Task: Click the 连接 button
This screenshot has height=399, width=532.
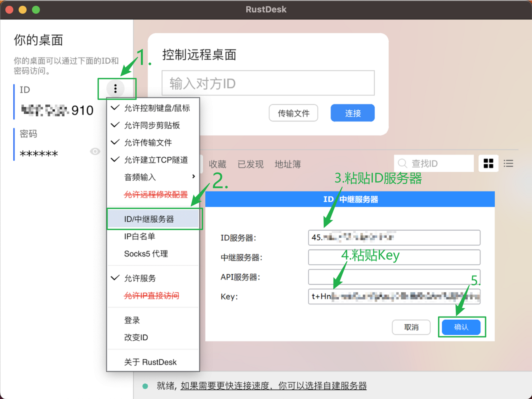Action: 352,113
